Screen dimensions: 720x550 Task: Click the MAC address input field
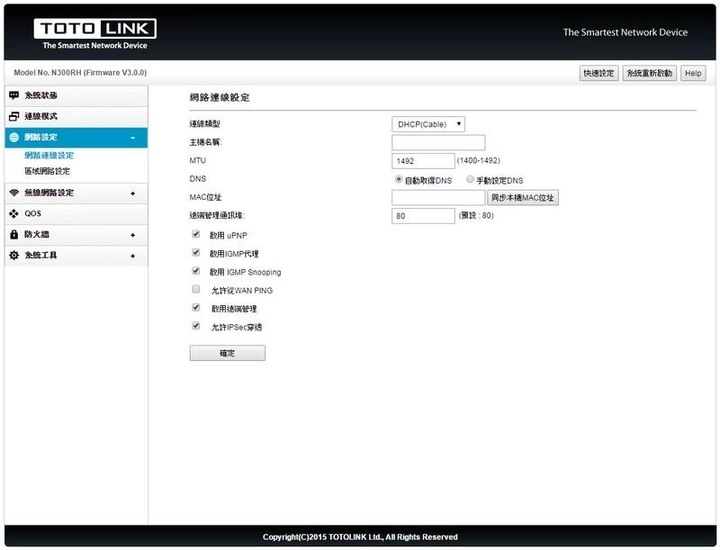438,197
